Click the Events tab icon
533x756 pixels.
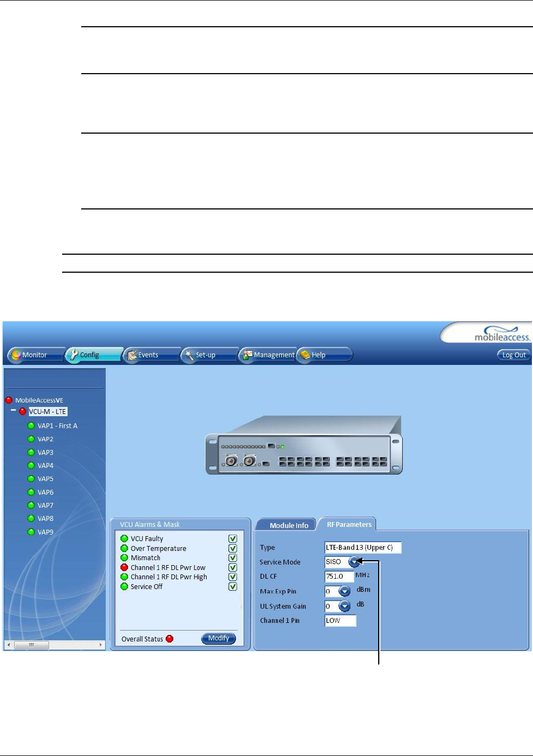[132, 355]
